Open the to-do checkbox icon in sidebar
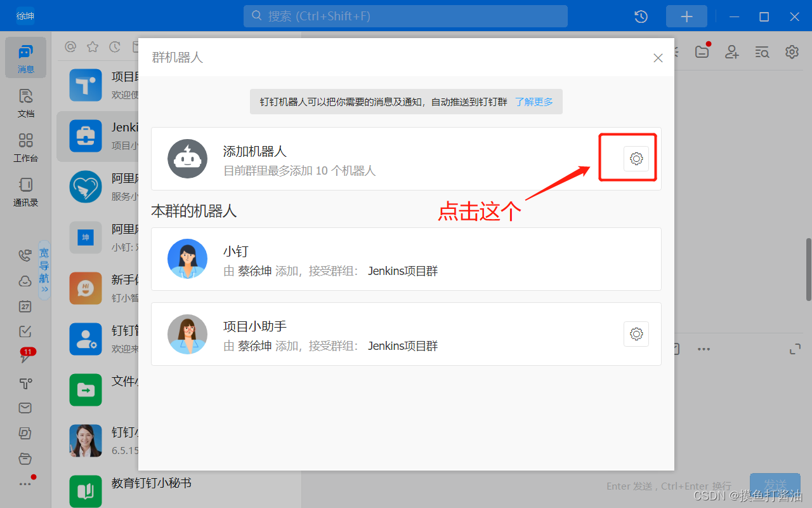 pos(25,331)
